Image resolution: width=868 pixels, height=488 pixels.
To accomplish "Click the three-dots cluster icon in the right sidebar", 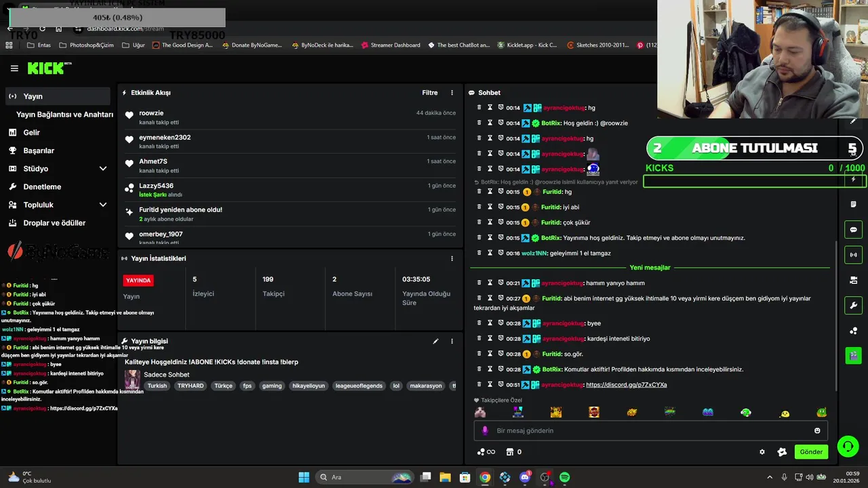I will (853, 330).
